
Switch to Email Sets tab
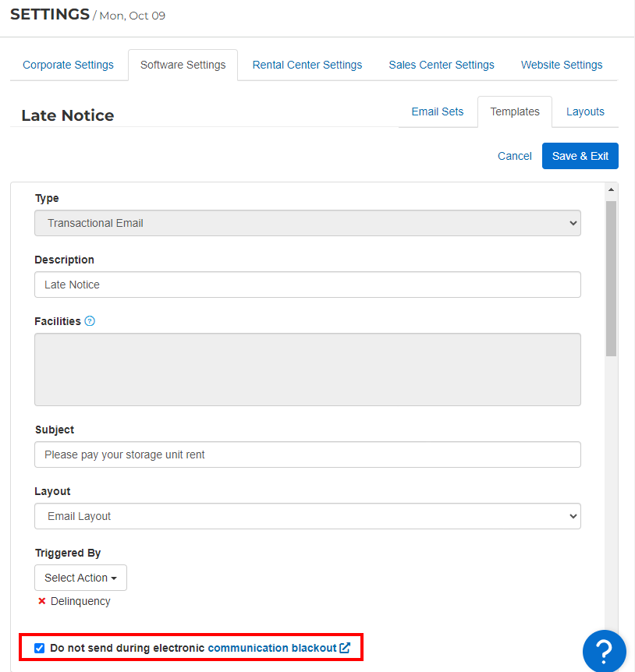(x=438, y=111)
